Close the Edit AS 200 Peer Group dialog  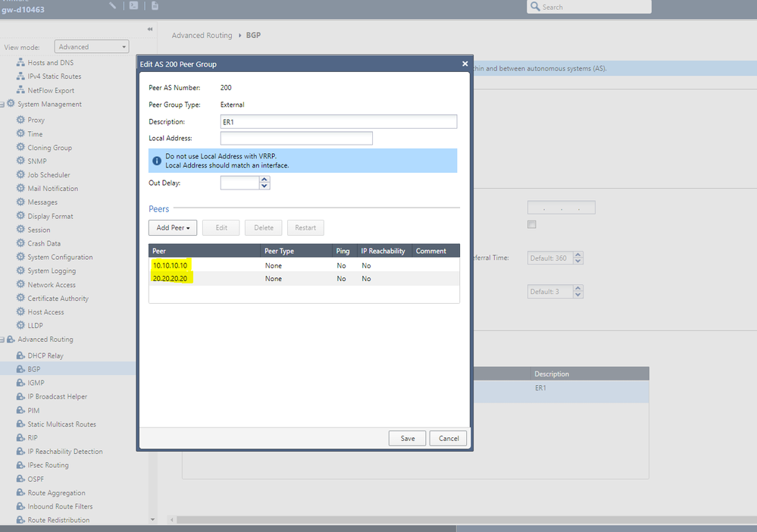465,64
